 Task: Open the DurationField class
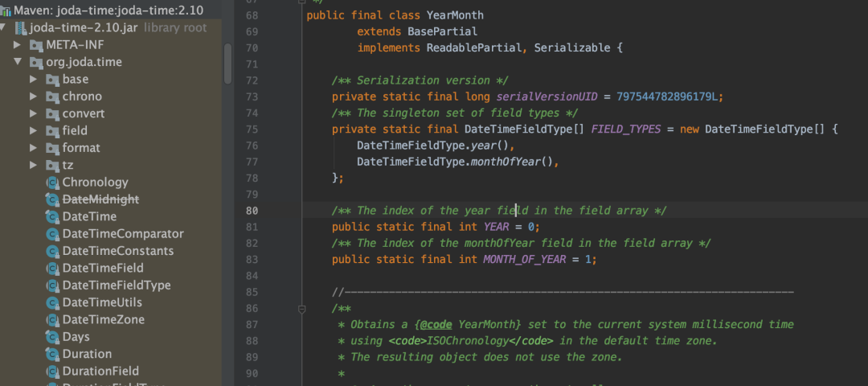pos(100,371)
